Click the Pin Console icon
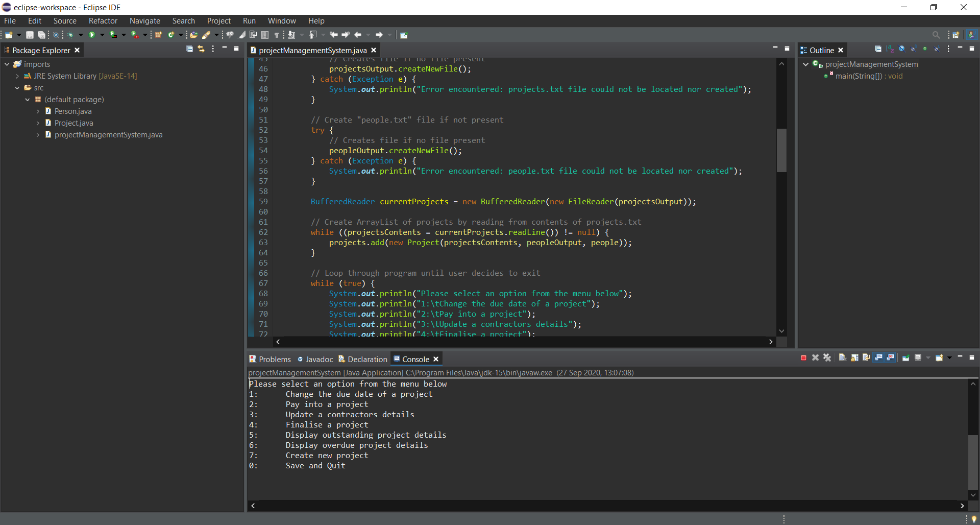This screenshot has height=525, width=980. (x=905, y=357)
